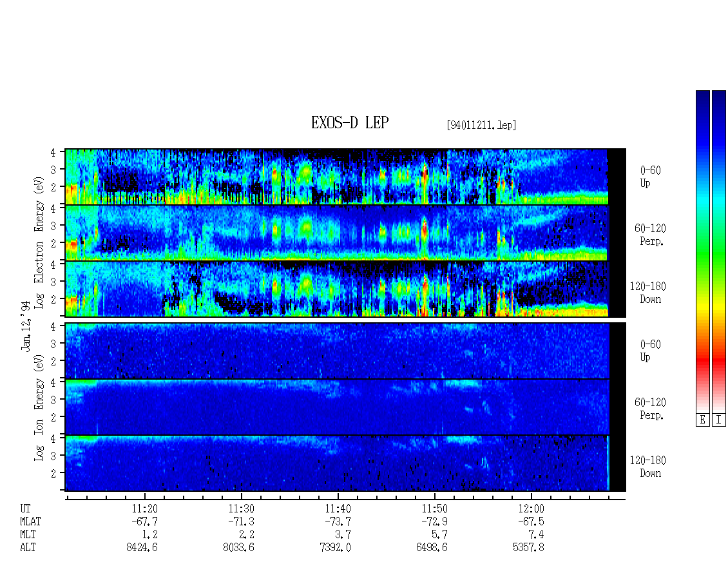Click the MLT value 3.7
The width and height of the screenshot is (728, 564).
[343, 534]
